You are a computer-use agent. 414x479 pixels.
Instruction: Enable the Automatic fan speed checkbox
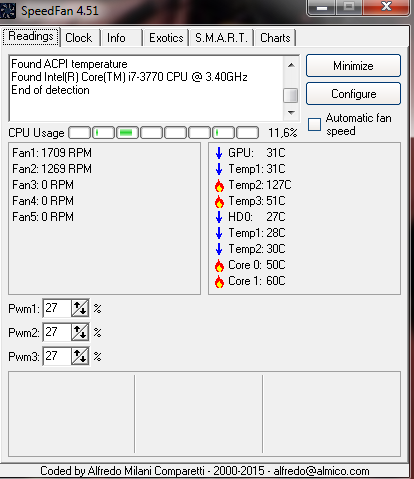pyautogui.click(x=314, y=124)
